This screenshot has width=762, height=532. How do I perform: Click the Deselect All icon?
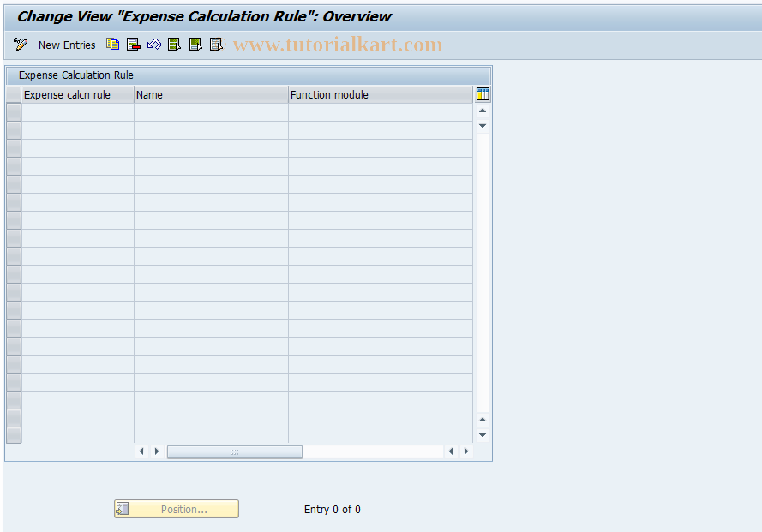[x=216, y=45]
